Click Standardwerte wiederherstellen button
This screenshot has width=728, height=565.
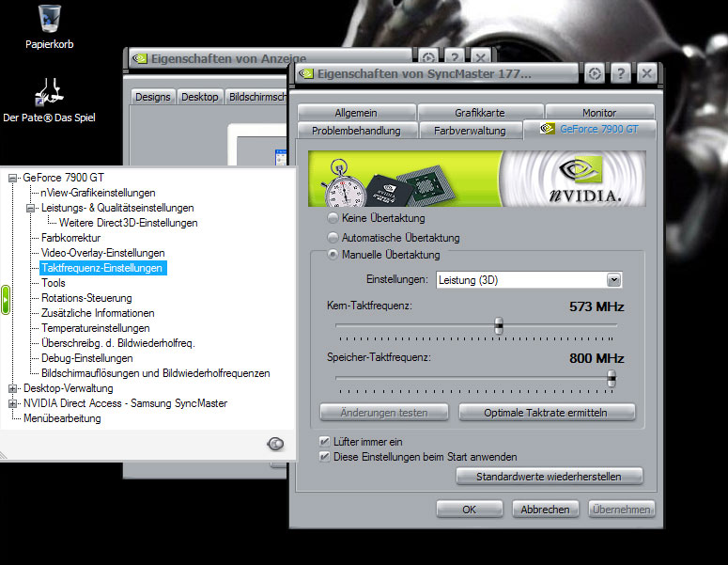click(550, 477)
